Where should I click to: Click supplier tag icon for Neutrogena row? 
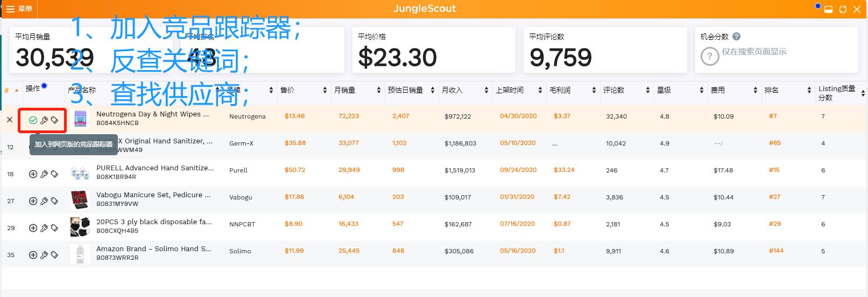(54, 120)
